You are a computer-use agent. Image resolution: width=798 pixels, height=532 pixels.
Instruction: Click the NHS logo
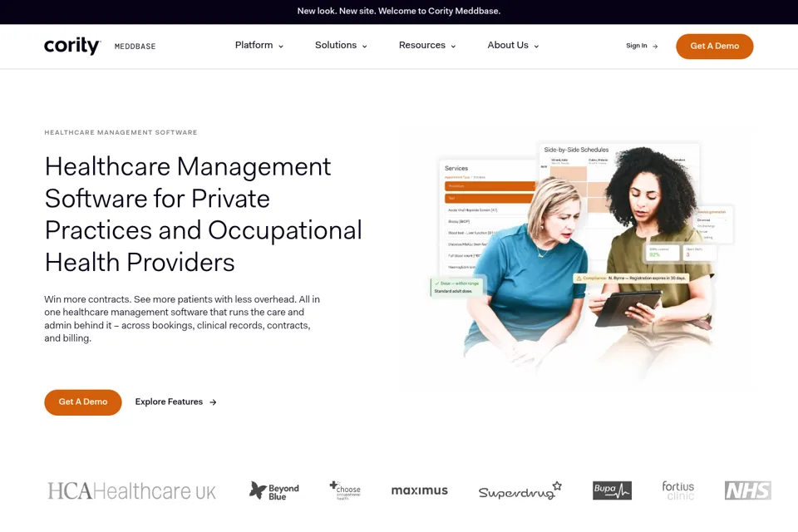(x=748, y=490)
